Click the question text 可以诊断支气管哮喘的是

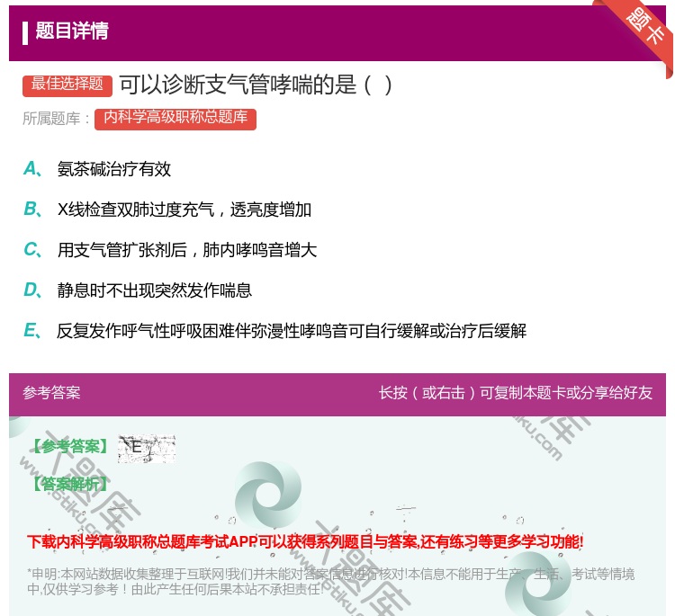pyautogui.click(x=256, y=85)
